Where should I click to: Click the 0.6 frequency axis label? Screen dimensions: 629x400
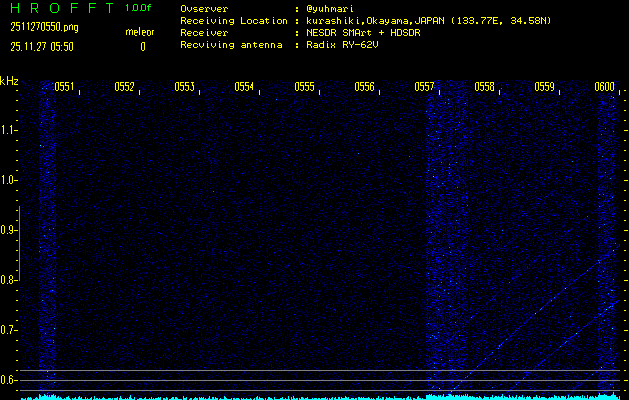pyautogui.click(x=8, y=380)
